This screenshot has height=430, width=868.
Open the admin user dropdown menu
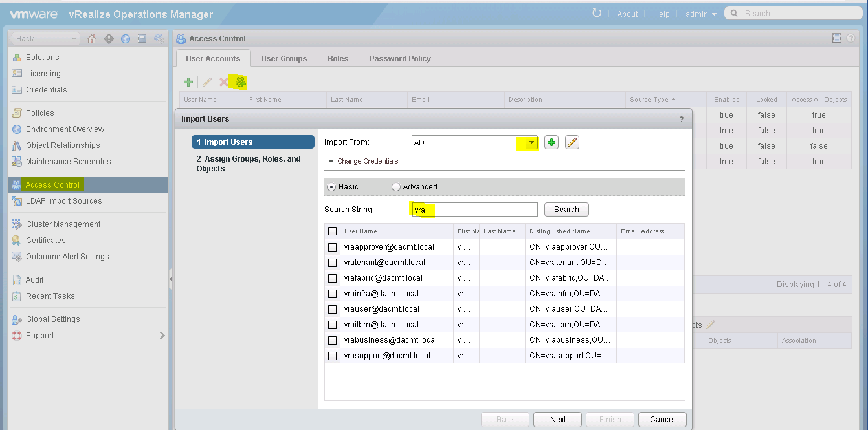[701, 14]
